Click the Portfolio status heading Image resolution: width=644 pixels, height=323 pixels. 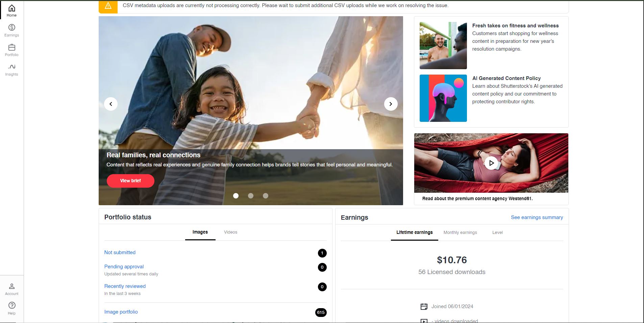[x=128, y=217]
